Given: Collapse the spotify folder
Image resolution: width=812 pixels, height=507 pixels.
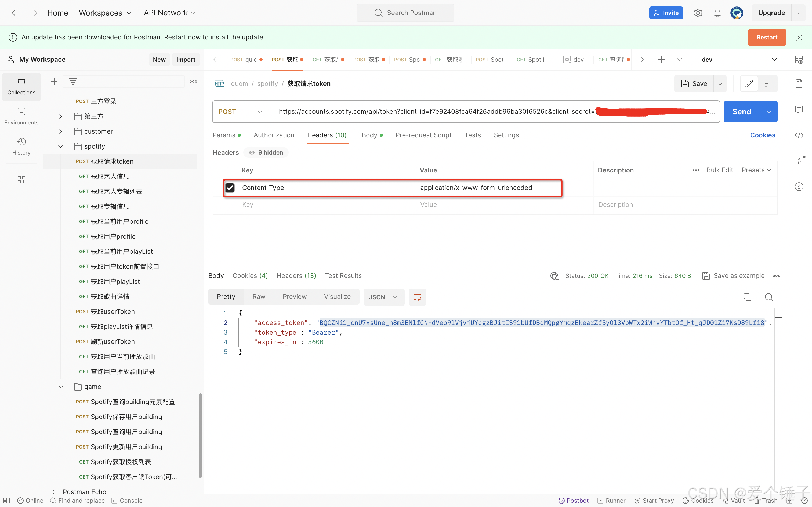Looking at the screenshot, I should 61,146.
